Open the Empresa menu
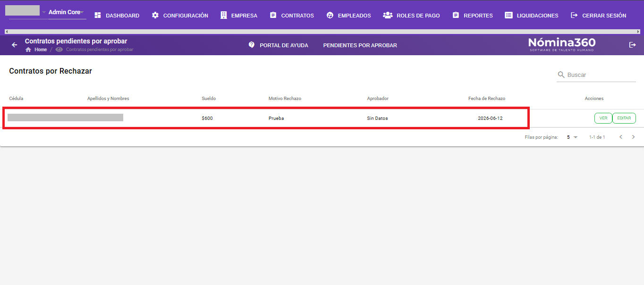Screen dimensions: 644x285 tap(239, 16)
